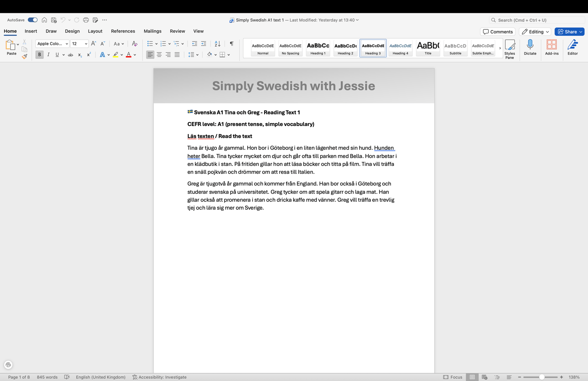Click the Comments button
Image resolution: width=588 pixels, height=381 pixels.
[x=497, y=32]
